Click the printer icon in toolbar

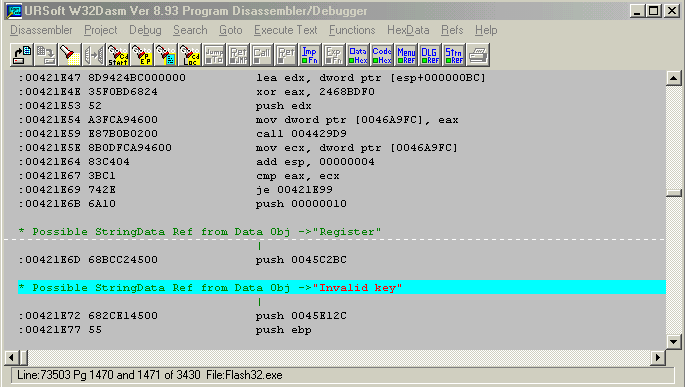point(478,55)
